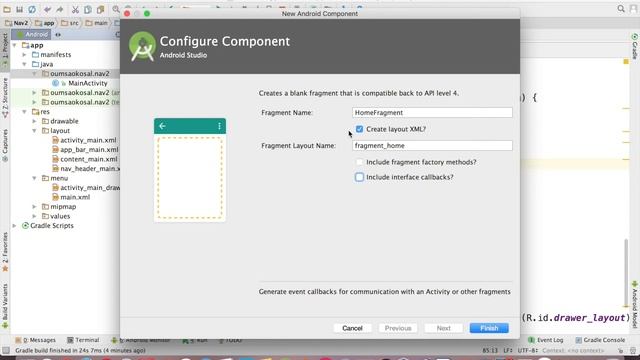Open the Build Variants side panel

click(5, 306)
